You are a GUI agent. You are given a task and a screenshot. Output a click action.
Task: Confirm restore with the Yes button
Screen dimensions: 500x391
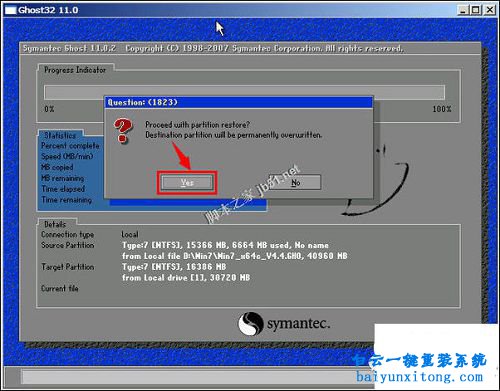coord(187,182)
